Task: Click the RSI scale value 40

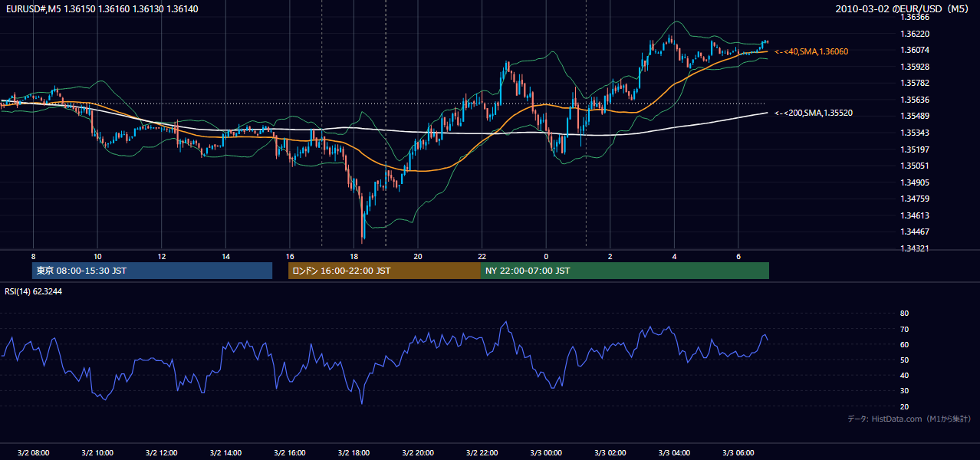Action: pos(904,375)
